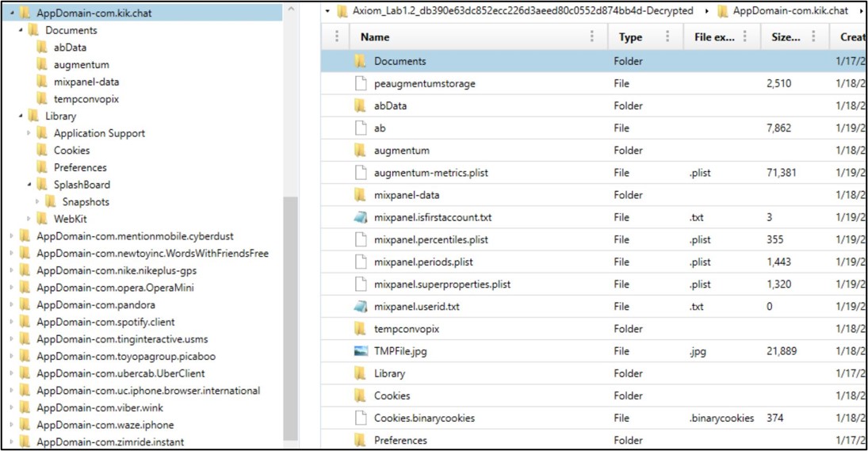The height and width of the screenshot is (451, 868).
Task: Select AppDomain-com.nike.nikeplus-gps in the tree
Action: pos(117,270)
